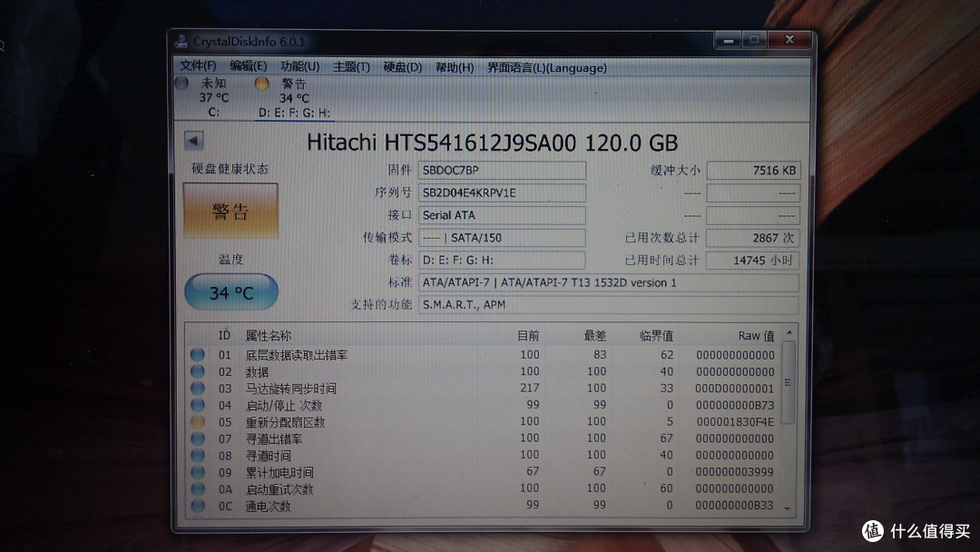
Task: Click raw value 000000003999
Action: [735, 472]
